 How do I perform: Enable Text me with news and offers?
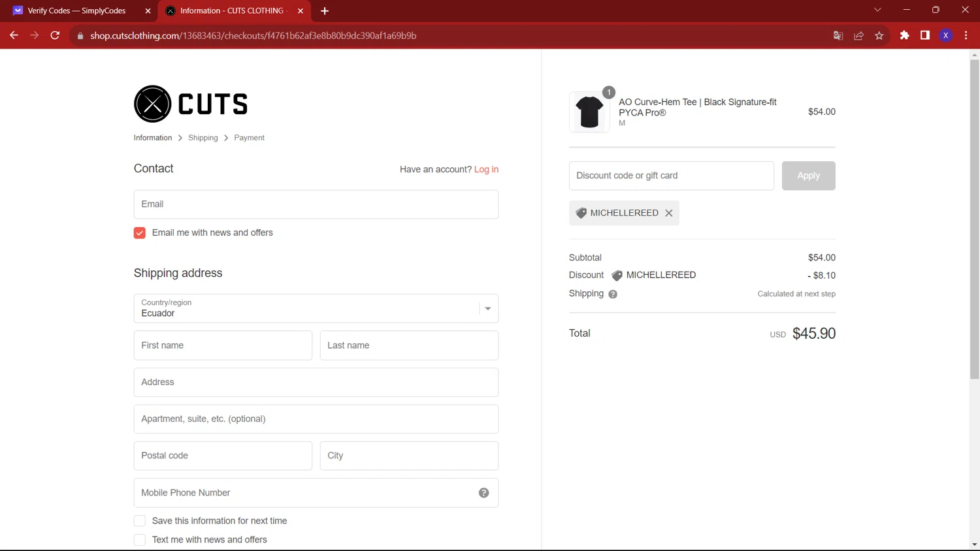point(140,540)
